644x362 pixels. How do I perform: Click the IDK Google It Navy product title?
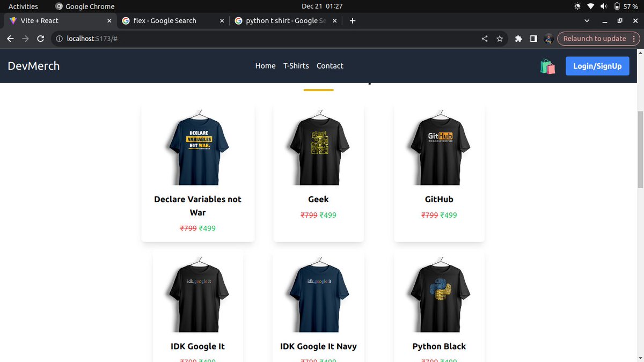point(318,346)
